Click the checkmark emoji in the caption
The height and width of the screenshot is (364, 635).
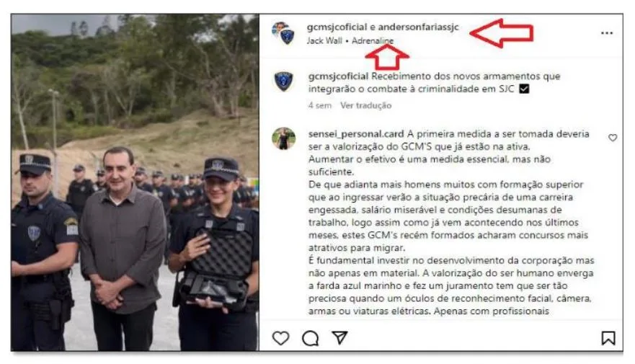coord(524,89)
